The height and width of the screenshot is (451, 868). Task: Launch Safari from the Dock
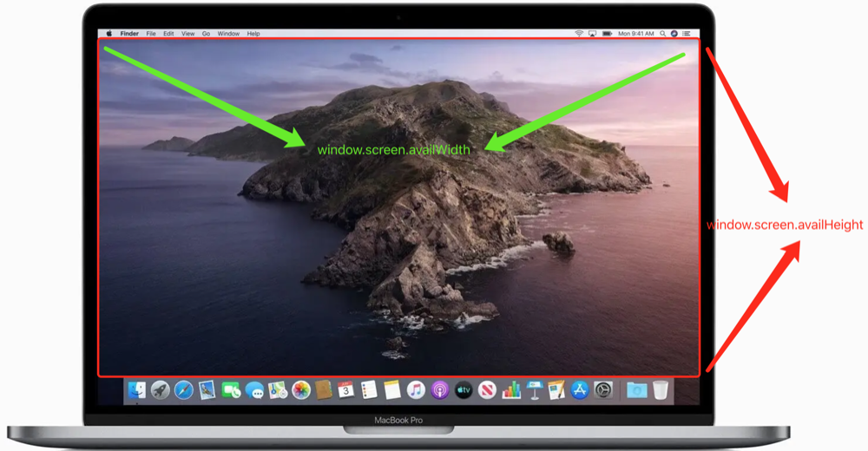click(x=183, y=390)
